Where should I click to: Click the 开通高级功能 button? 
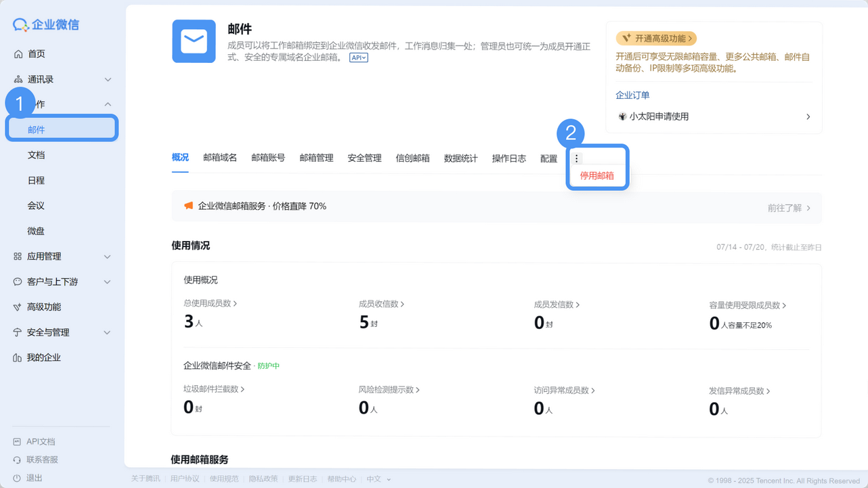click(655, 38)
